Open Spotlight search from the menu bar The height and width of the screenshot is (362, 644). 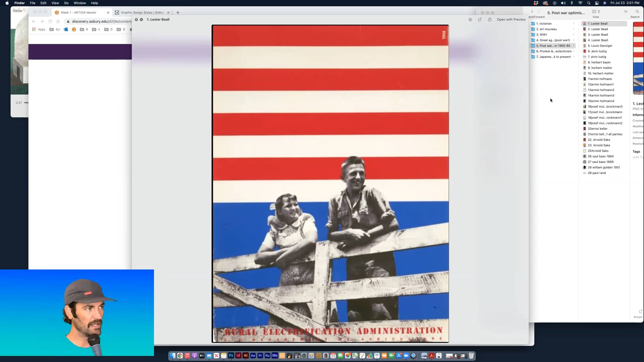(x=589, y=3)
